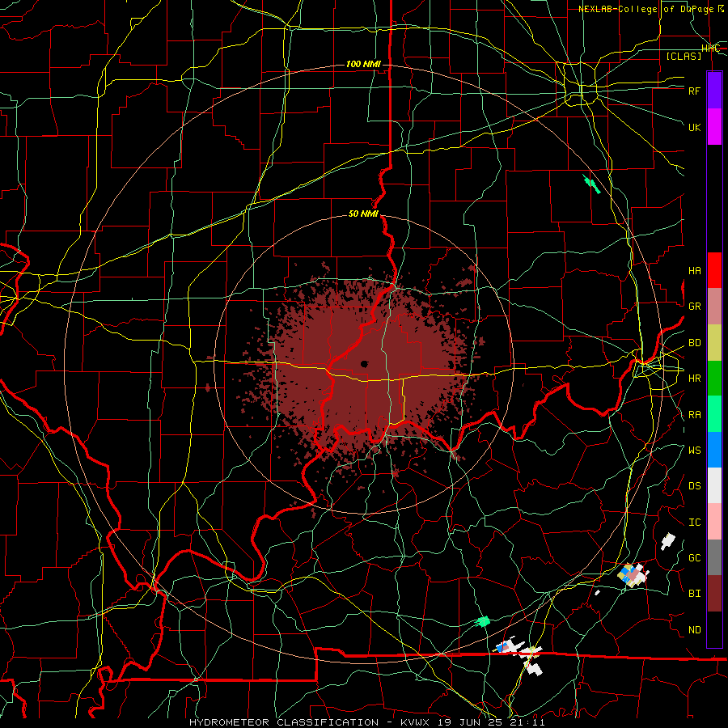Select the GC ground clutter gray swatch
Screen dimensions: 728x728
tap(714, 557)
